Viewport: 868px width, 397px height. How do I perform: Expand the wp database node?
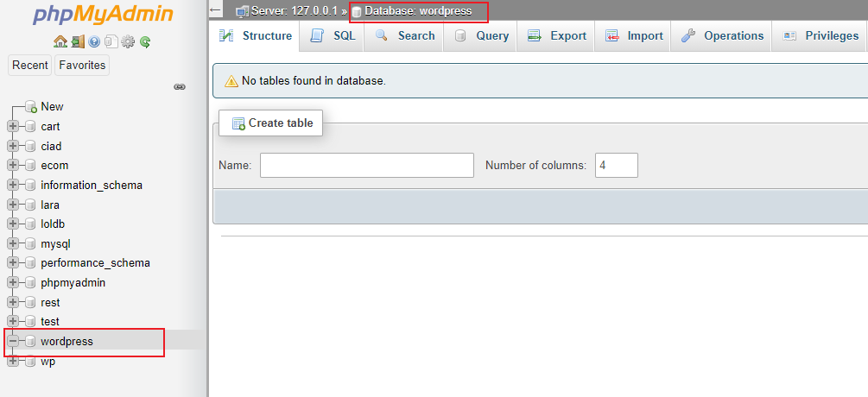(x=12, y=362)
